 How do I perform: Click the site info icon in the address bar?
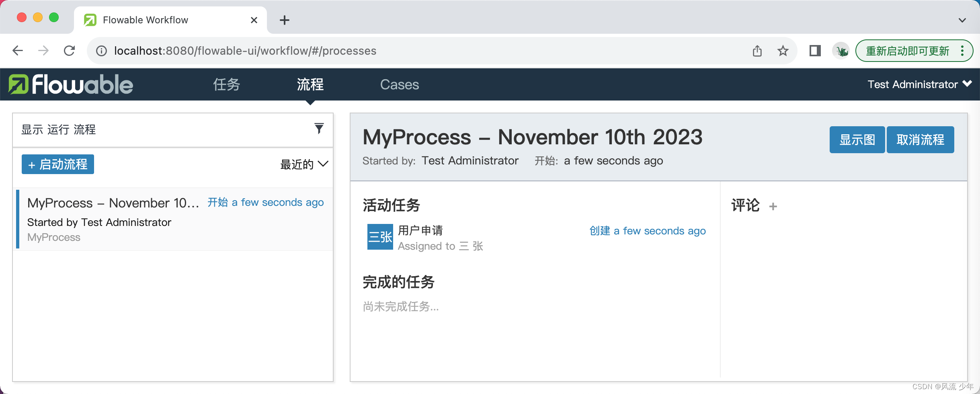tap(100, 51)
